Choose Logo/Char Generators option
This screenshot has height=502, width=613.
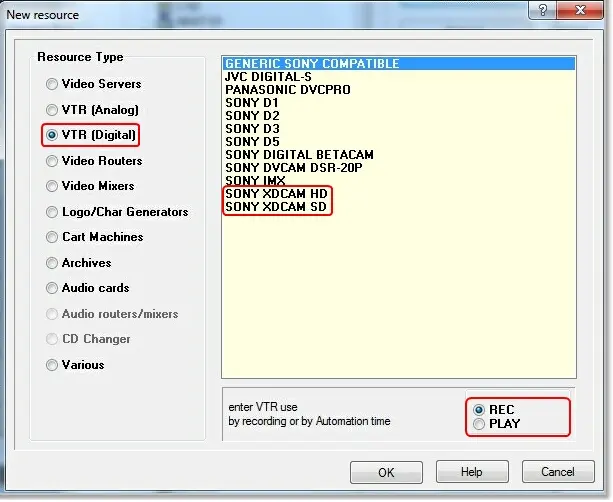click(52, 212)
